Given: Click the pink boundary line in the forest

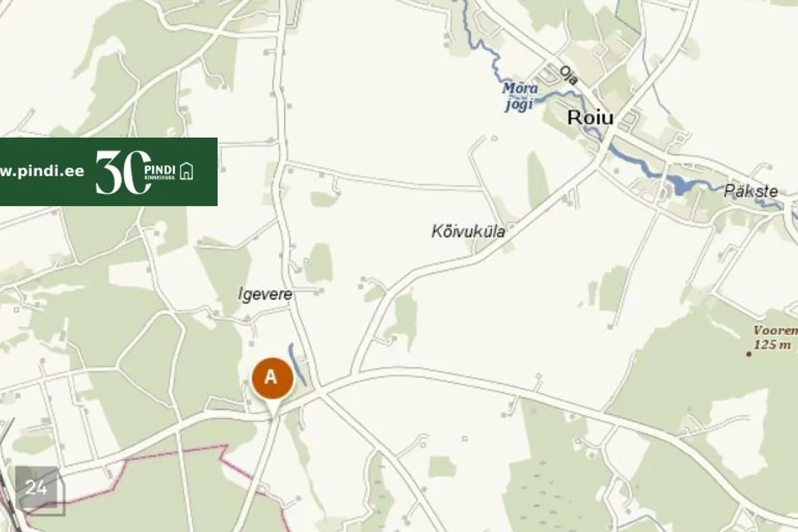Looking at the screenshot, I should (x=173, y=452).
